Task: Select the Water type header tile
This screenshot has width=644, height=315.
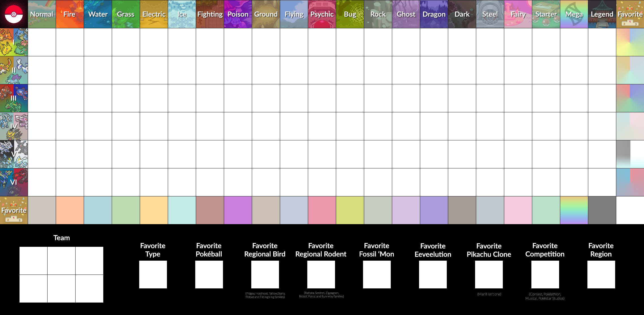Action: click(98, 14)
